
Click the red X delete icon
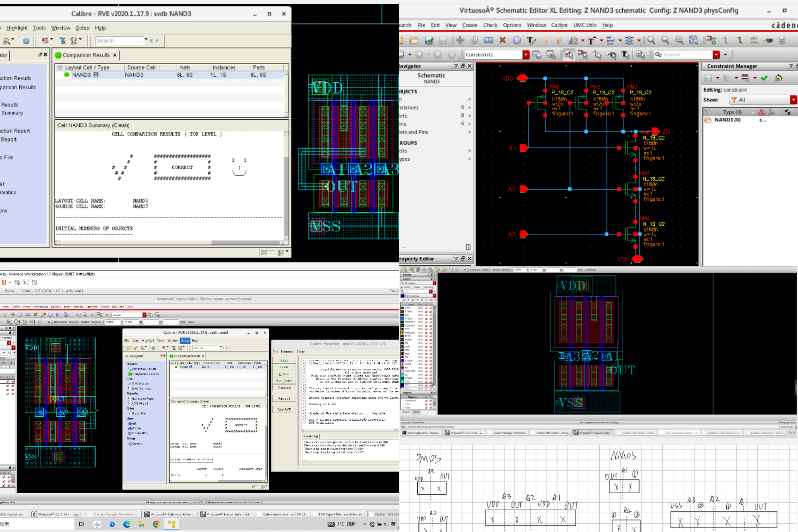(x=502, y=40)
